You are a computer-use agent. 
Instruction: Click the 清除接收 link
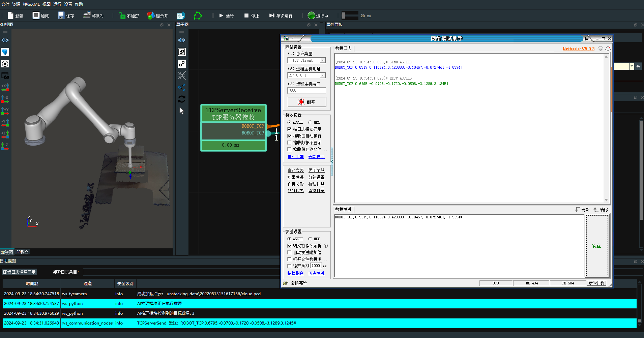point(316,157)
